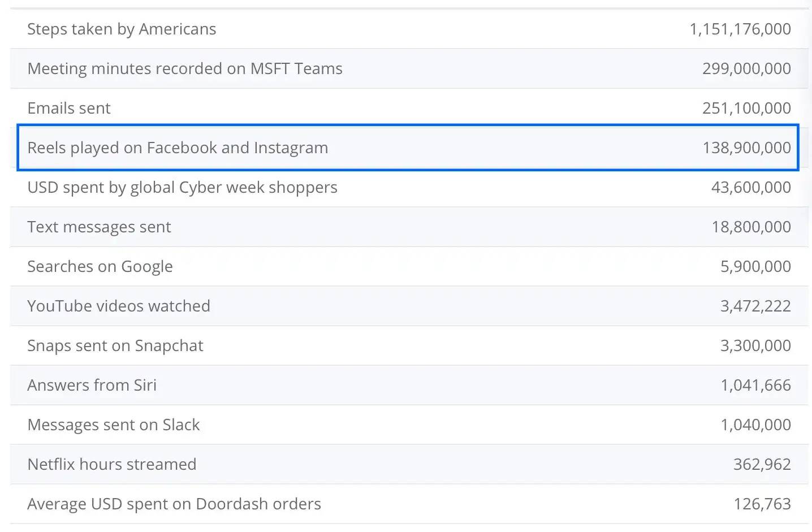Image resolution: width=812 pixels, height=532 pixels.
Task: Select the 3,472,222 YouTube value
Action: 755,306
